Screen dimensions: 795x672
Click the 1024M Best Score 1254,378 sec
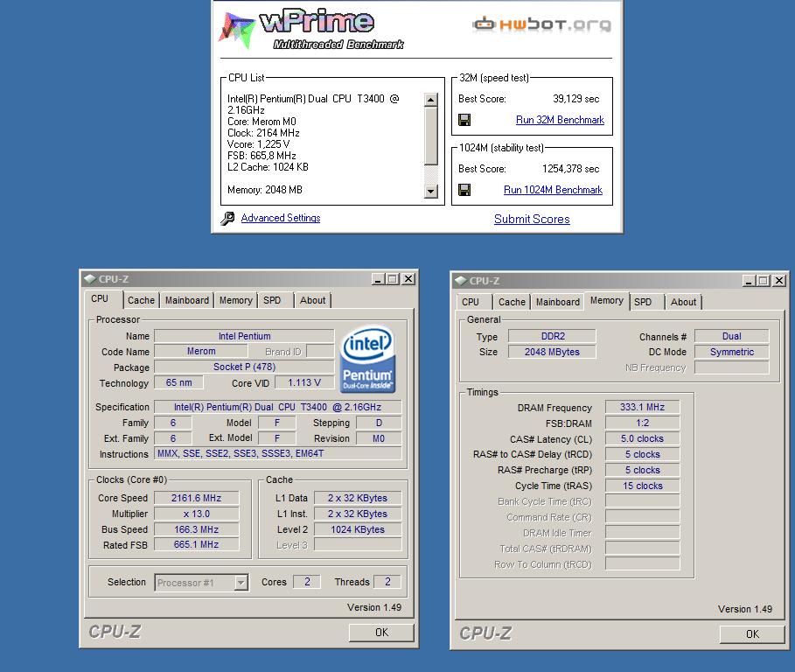(570, 169)
